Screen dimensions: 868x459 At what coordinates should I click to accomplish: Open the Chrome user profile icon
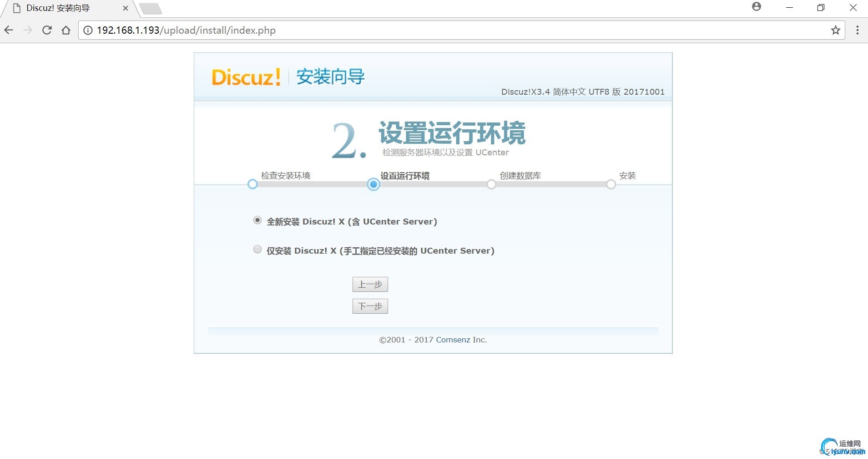[x=757, y=7]
